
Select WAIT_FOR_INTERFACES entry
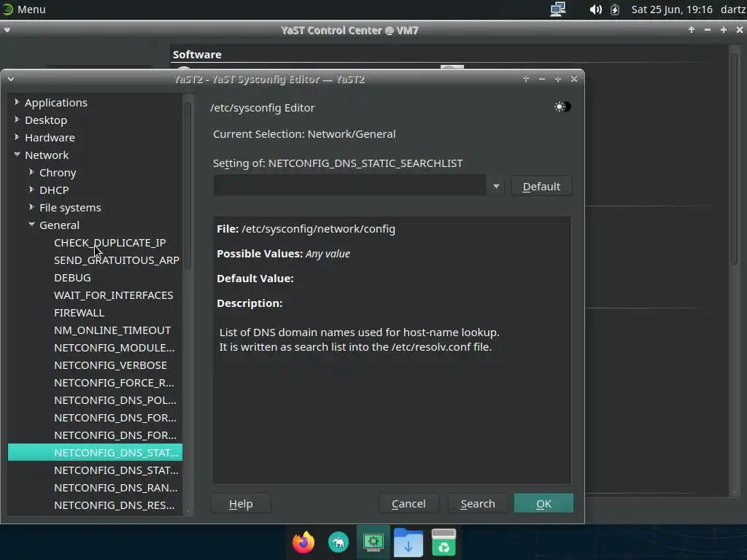click(113, 295)
